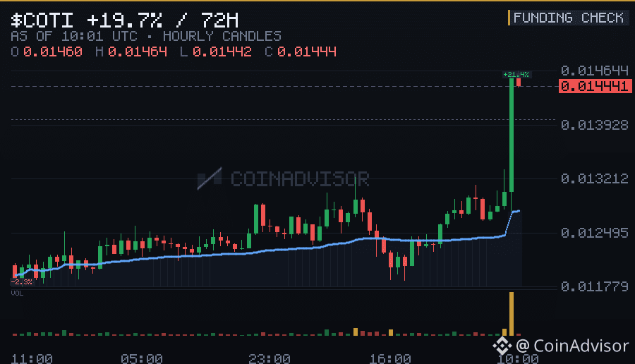
Task: Click the -2.3% low marker label
Action: point(21,281)
